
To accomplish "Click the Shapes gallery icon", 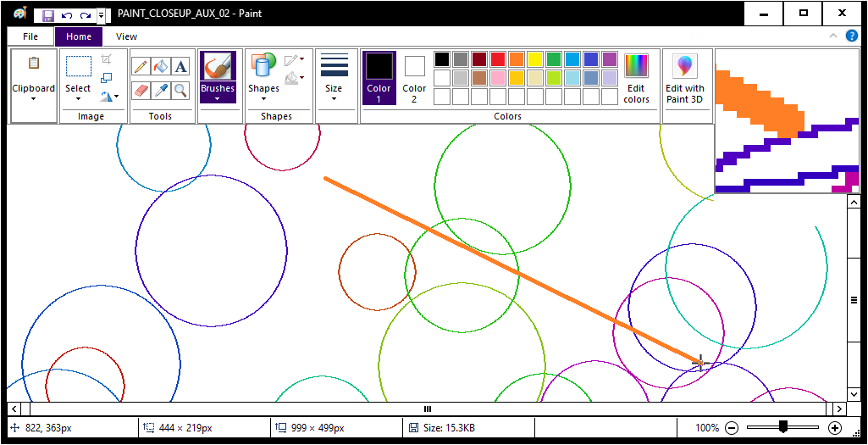I will (263, 64).
